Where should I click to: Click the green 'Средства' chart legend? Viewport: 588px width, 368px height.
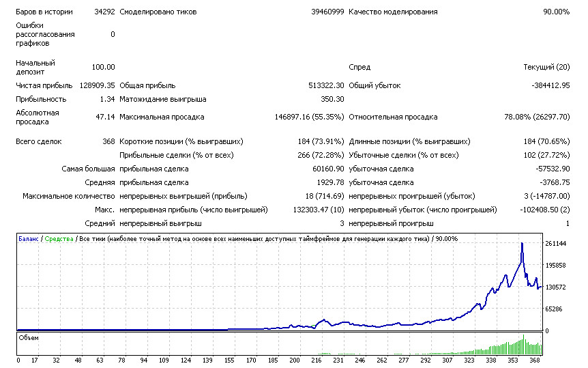point(59,239)
